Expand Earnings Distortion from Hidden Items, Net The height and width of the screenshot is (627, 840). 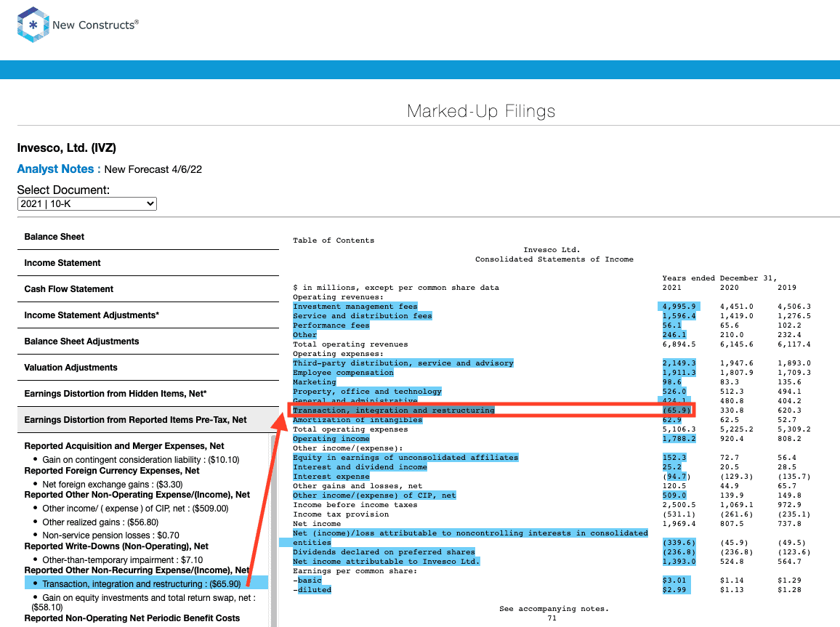click(148, 394)
